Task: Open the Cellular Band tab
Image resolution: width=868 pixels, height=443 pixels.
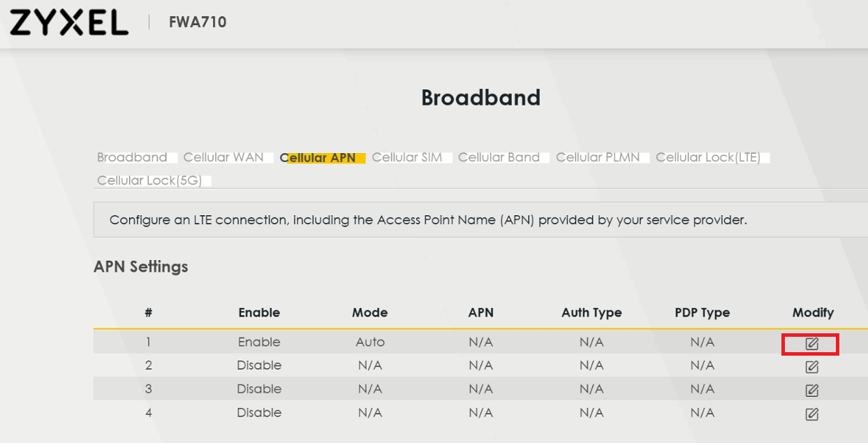Action: 499,157
